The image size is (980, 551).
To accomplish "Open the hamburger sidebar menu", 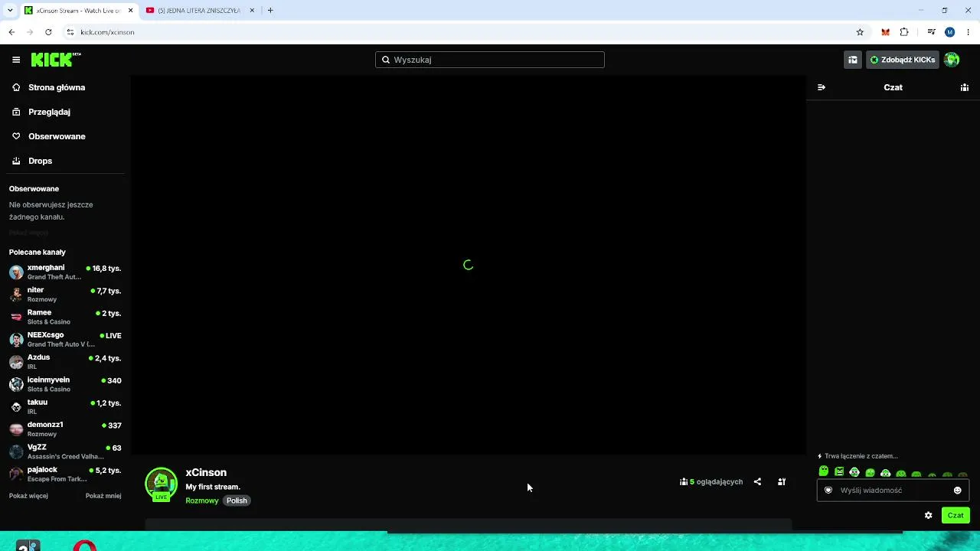I will coord(16,60).
